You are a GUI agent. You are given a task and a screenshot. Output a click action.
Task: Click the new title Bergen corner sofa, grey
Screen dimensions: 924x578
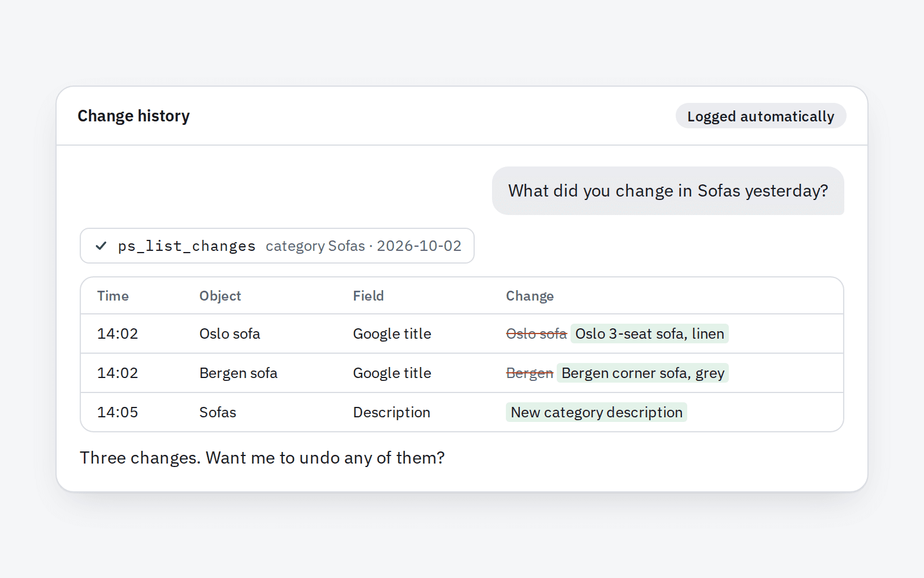tap(643, 373)
